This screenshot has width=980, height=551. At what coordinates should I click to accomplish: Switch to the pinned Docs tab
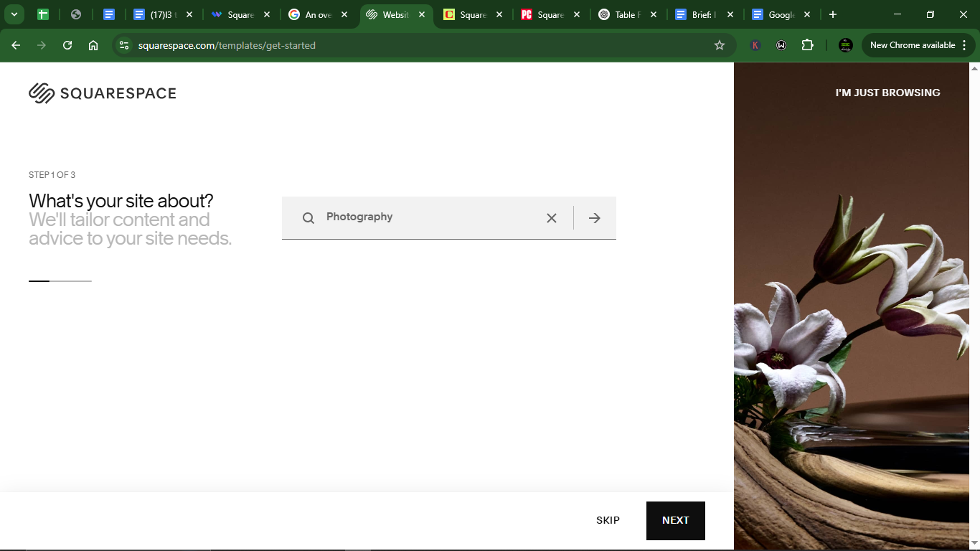(109, 14)
